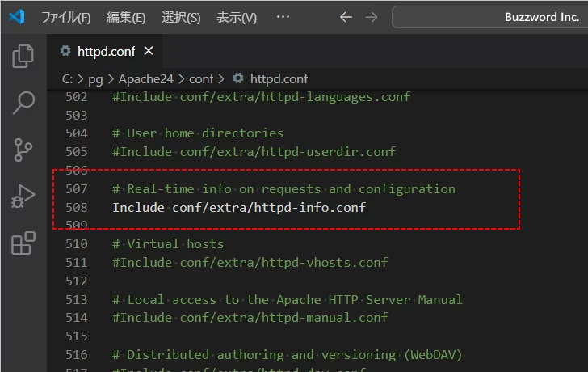Viewport: 588px width, 372px height.
Task: Open the Run and Debug view
Action: click(23, 197)
